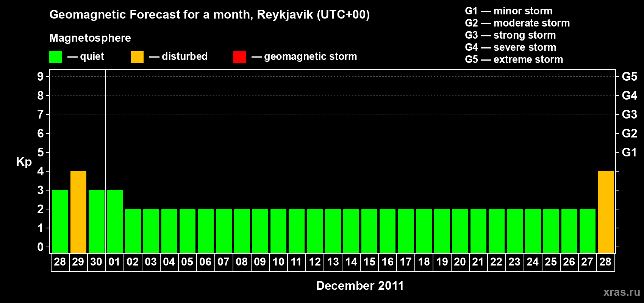Viewport: 644px width, 303px height.
Task: Click the G4 label on right axis
Action: [x=630, y=95]
